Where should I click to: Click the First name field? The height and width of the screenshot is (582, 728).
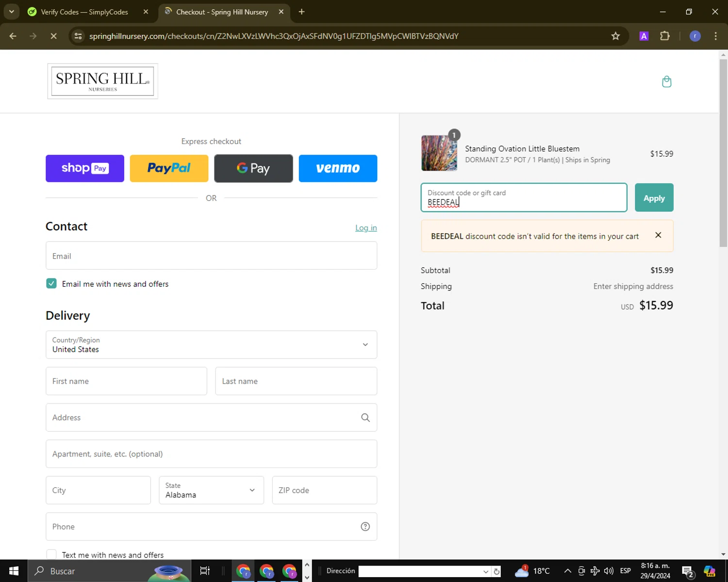[x=126, y=381]
